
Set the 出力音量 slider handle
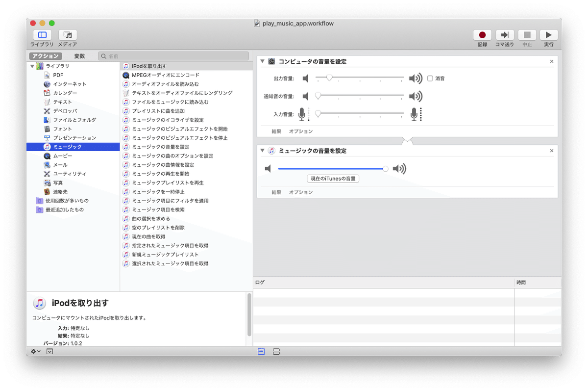(330, 78)
